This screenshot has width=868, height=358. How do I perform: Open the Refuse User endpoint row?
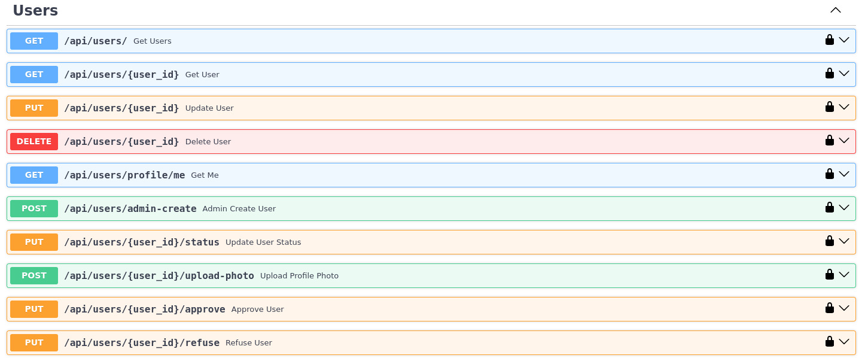pos(845,341)
